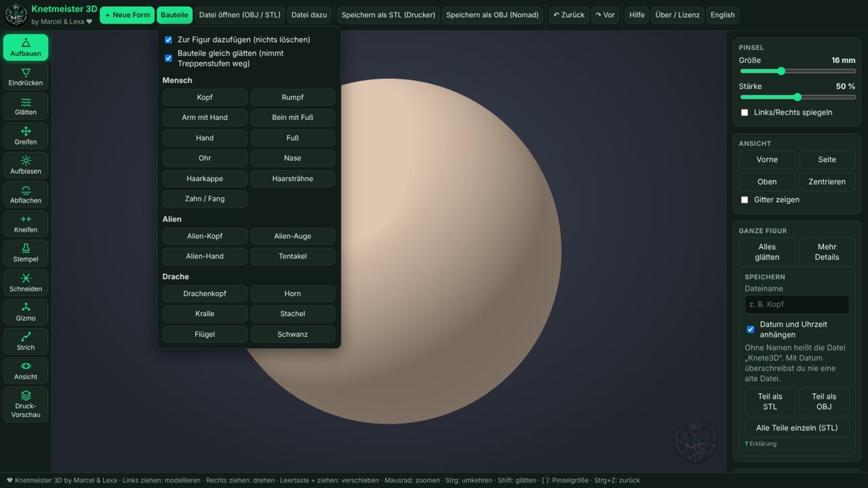Click the Dateiname input field

pos(797,304)
